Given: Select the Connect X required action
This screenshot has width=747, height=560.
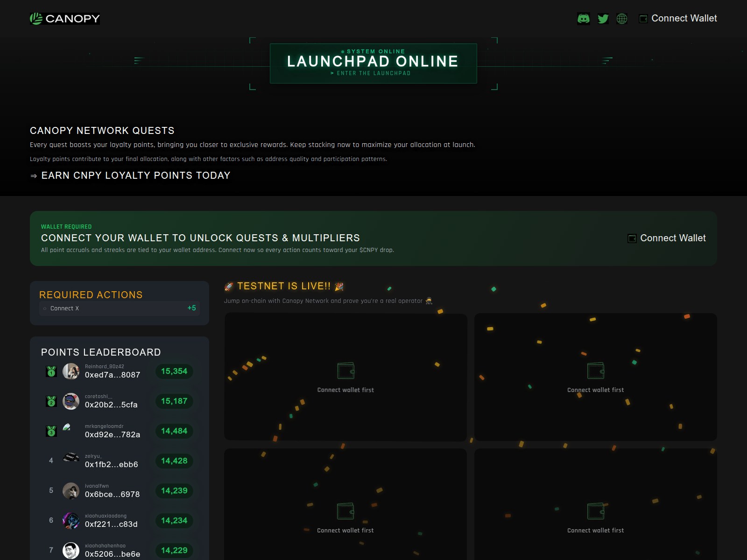Looking at the screenshot, I should (120, 308).
